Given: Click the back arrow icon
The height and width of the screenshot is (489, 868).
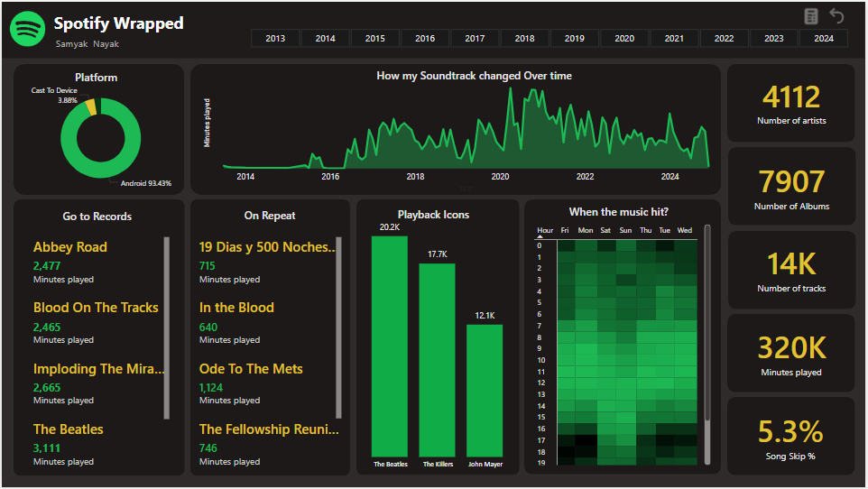Looking at the screenshot, I should [x=836, y=16].
